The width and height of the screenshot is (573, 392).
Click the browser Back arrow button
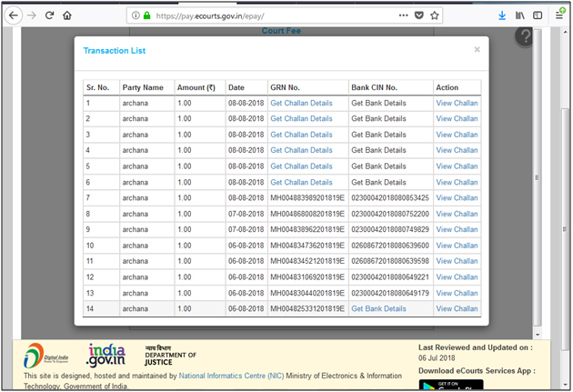(x=14, y=15)
